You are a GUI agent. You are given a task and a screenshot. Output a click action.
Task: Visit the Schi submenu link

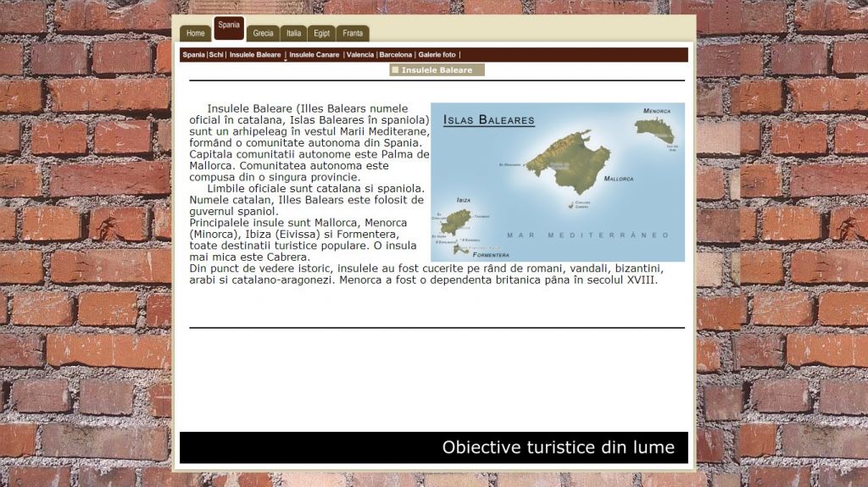216,55
